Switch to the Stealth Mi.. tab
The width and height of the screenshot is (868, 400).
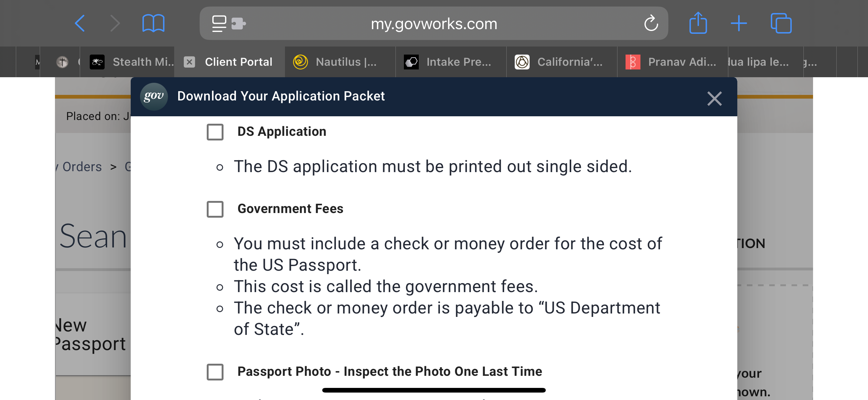tap(131, 62)
